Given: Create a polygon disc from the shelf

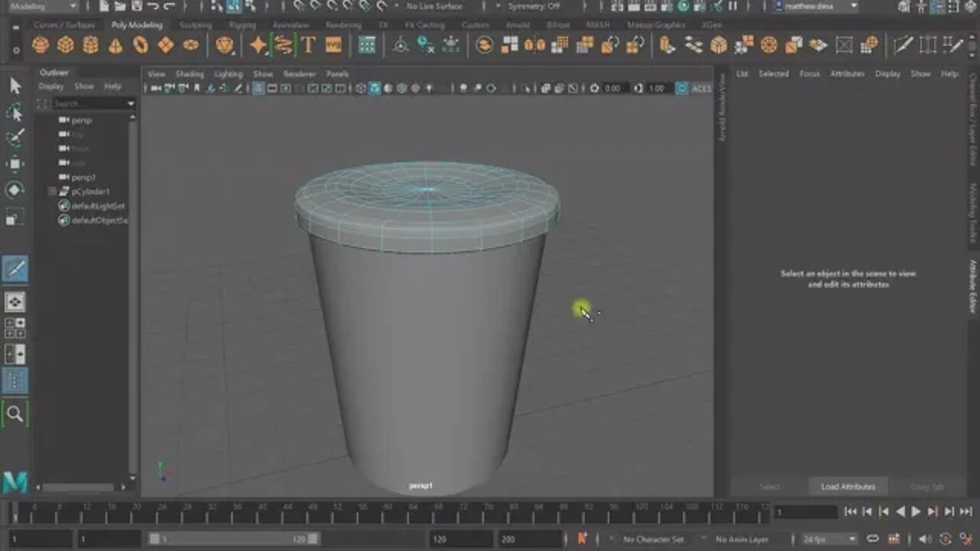Looking at the screenshot, I should [x=191, y=45].
